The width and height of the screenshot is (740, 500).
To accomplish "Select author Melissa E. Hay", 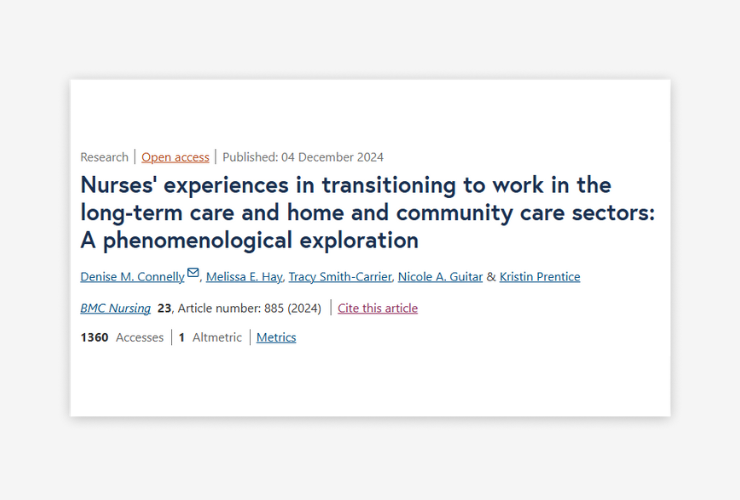I will point(244,277).
